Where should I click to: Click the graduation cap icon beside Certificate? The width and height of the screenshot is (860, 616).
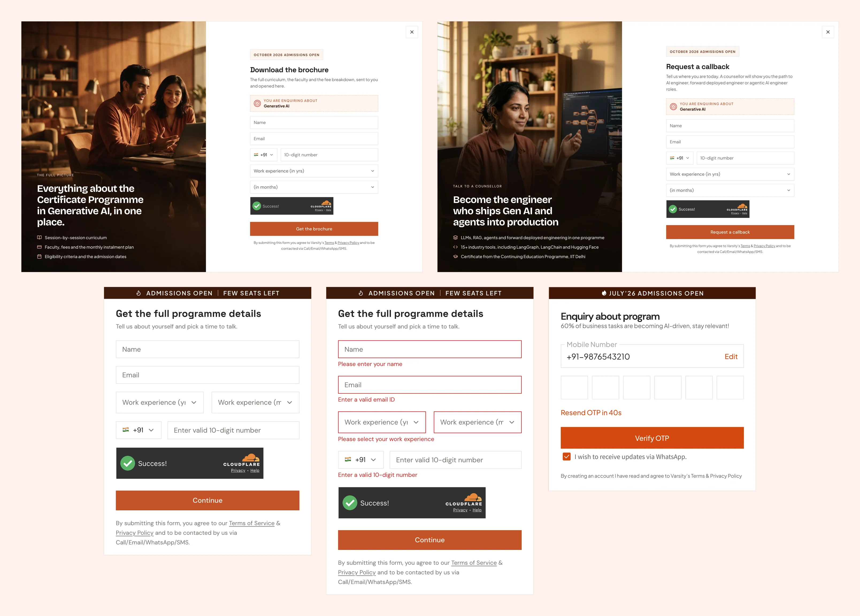(x=455, y=257)
